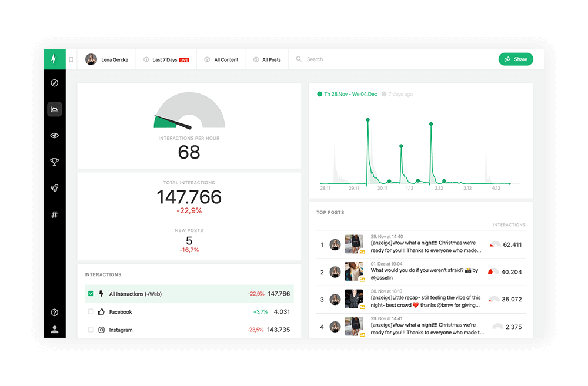This screenshot has height=386, width=588.
Task: Expand the All Content filter dropdown
Action: pos(221,59)
